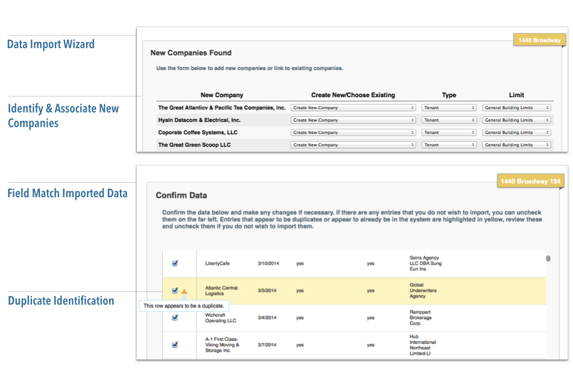Click the Confirm Data table scrollbar thumb
Image resolution: width=573 pixels, height=392 pixels.
pos(548,259)
